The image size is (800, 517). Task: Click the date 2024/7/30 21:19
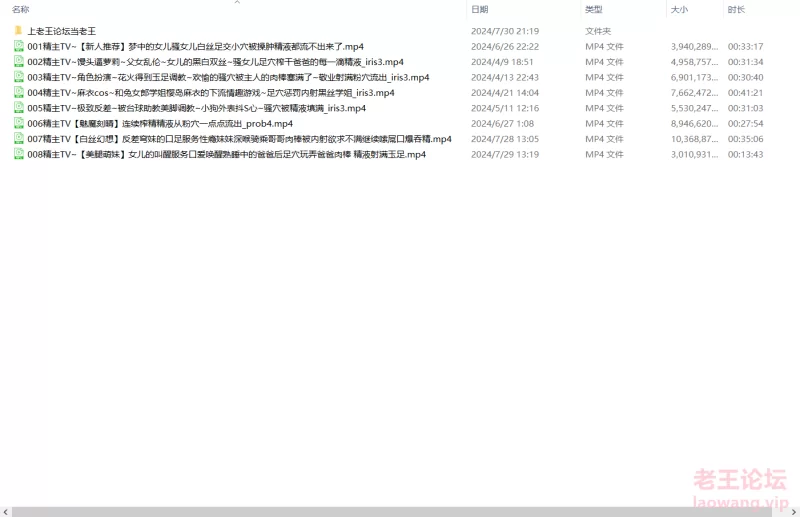coord(505,31)
